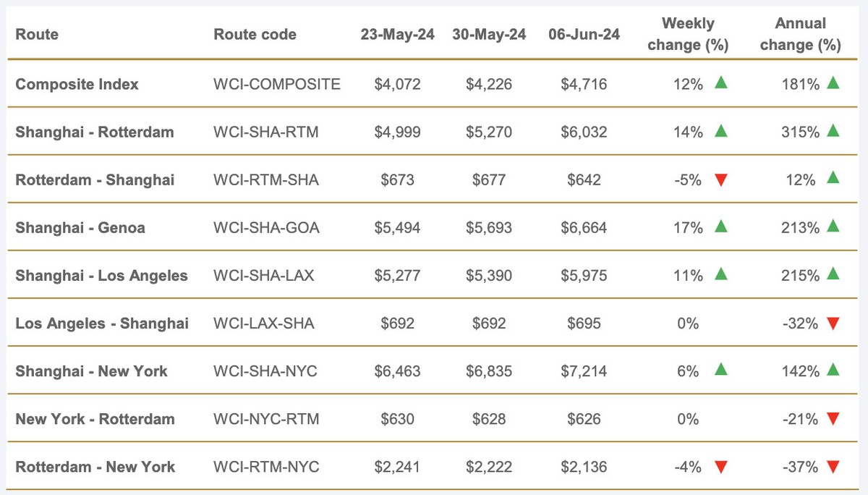Click the $7,214 price cell
The width and height of the screenshot is (868, 495).
[584, 371]
